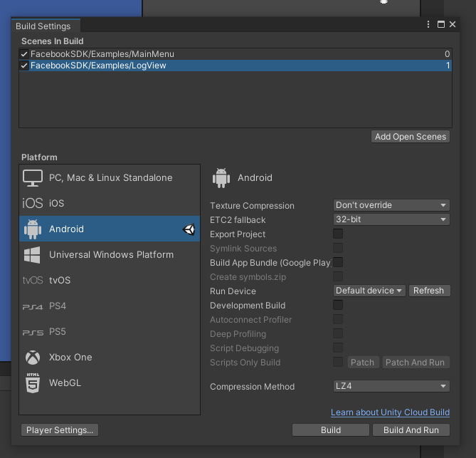Click the Xbox One logo icon
The image size is (476, 458).
coord(33,358)
